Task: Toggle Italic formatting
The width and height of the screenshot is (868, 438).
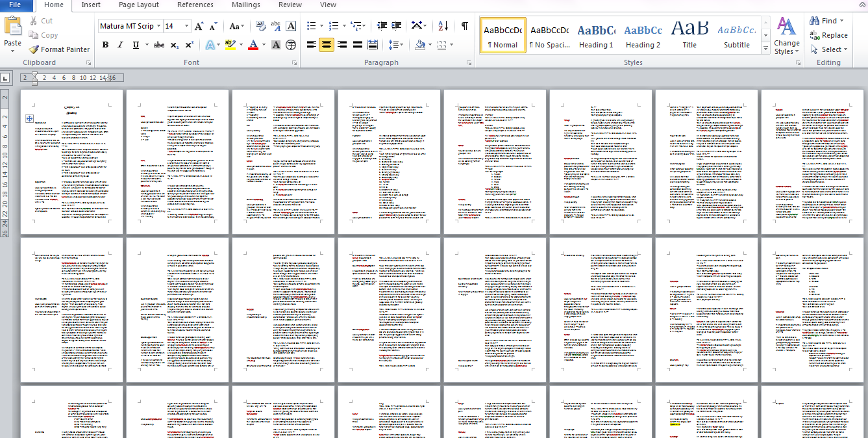Action: pos(120,45)
